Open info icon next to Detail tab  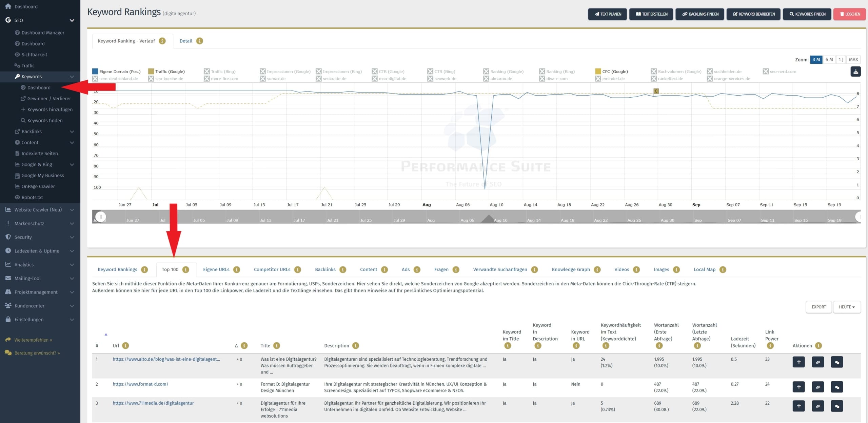(200, 41)
